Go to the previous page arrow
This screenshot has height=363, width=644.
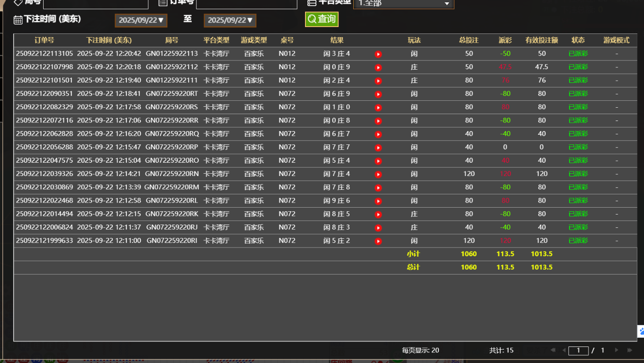click(564, 350)
